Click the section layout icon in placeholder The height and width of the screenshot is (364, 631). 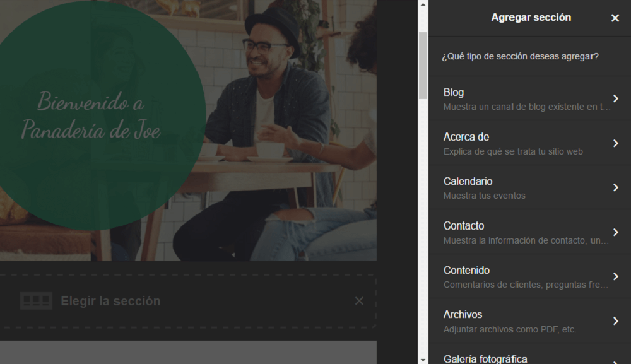point(36,301)
